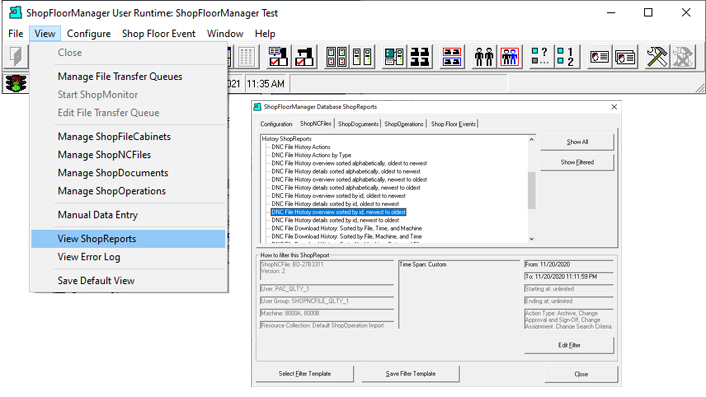Click the two black people icon
This screenshot has height=397, width=706.
tap(484, 57)
